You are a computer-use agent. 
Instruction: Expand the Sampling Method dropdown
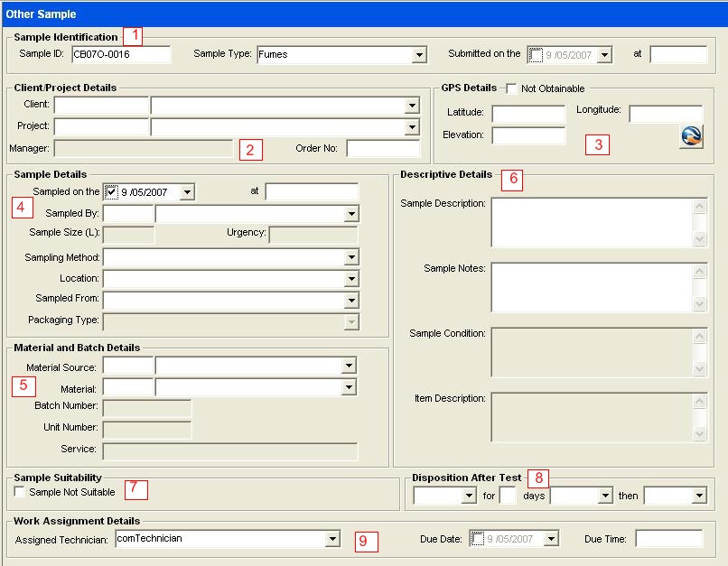click(x=350, y=258)
